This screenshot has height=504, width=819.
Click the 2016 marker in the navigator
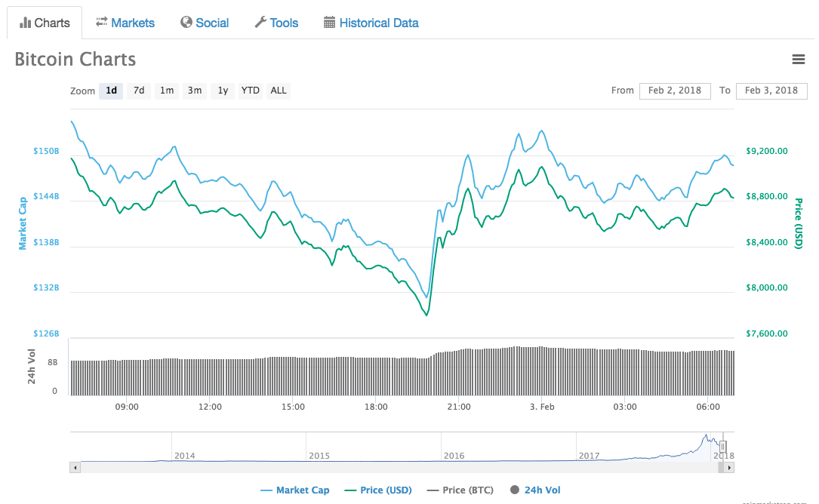coord(454,456)
